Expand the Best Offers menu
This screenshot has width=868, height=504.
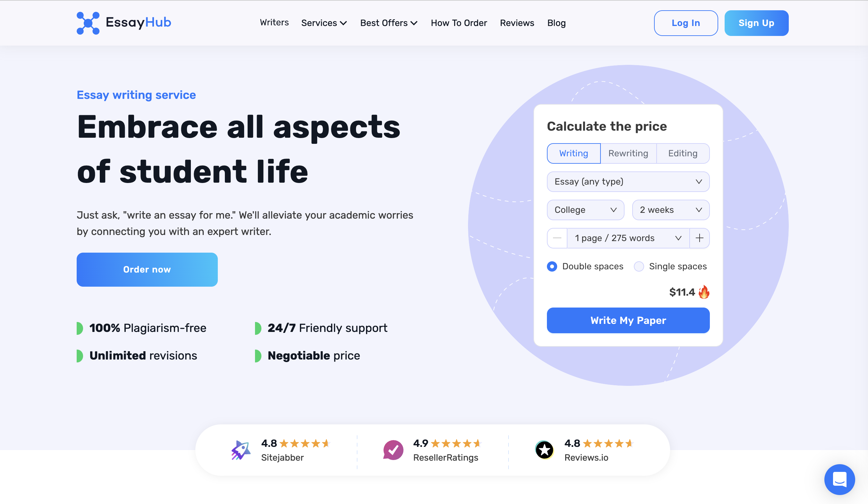pyautogui.click(x=388, y=23)
